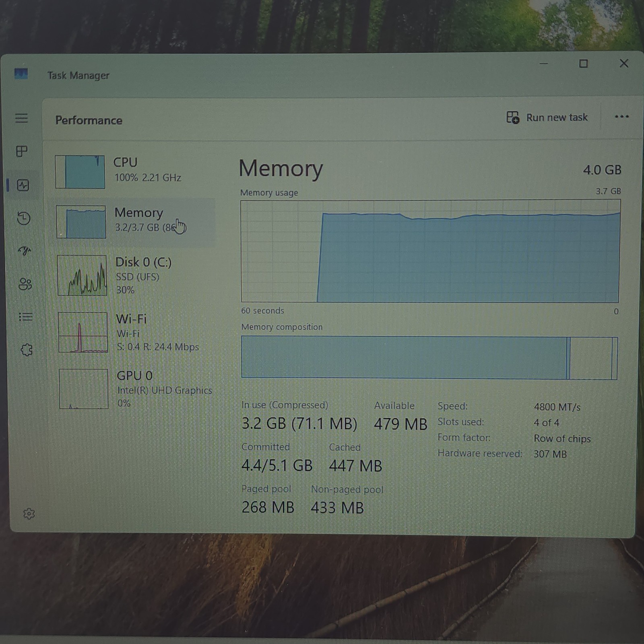
Task: Minimize the Task Manager window
Action: (x=544, y=64)
